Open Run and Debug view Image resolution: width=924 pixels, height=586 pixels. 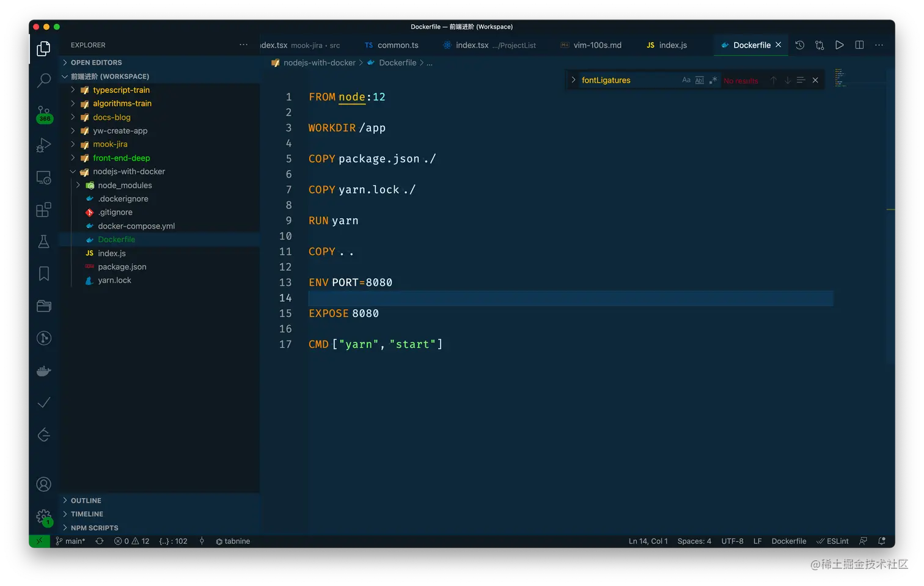43,145
